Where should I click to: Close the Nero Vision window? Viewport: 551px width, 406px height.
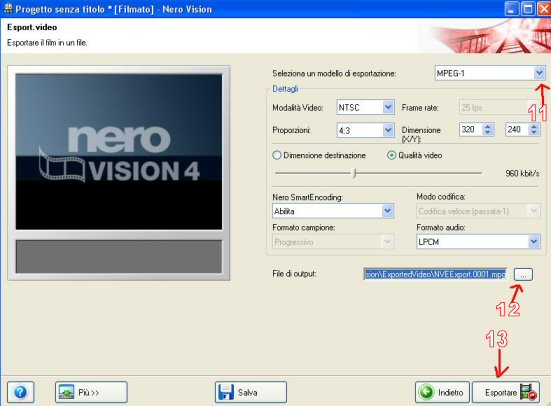544,9
